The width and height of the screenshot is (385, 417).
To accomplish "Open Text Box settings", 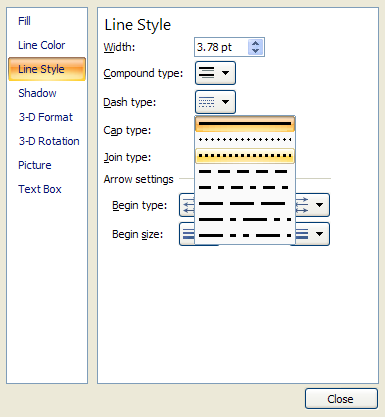I will 40,189.
